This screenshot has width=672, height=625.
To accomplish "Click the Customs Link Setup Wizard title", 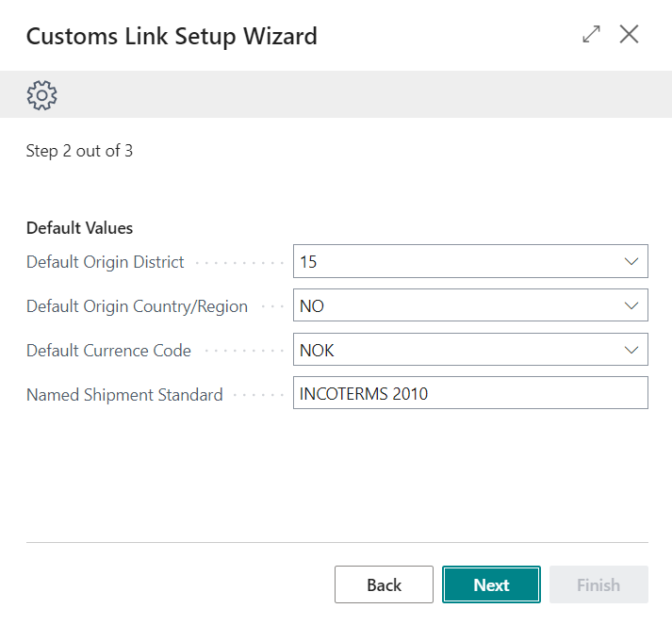I will point(172,37).
